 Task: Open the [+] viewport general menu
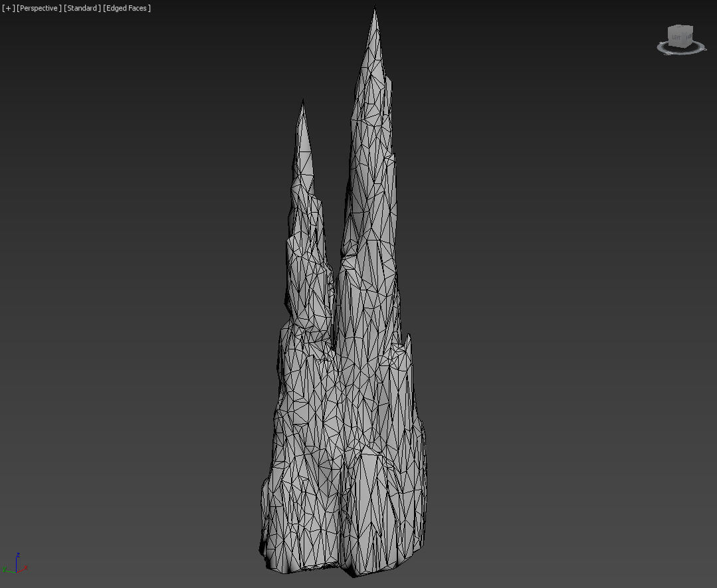pyautogui.click(x=8, y=8)
